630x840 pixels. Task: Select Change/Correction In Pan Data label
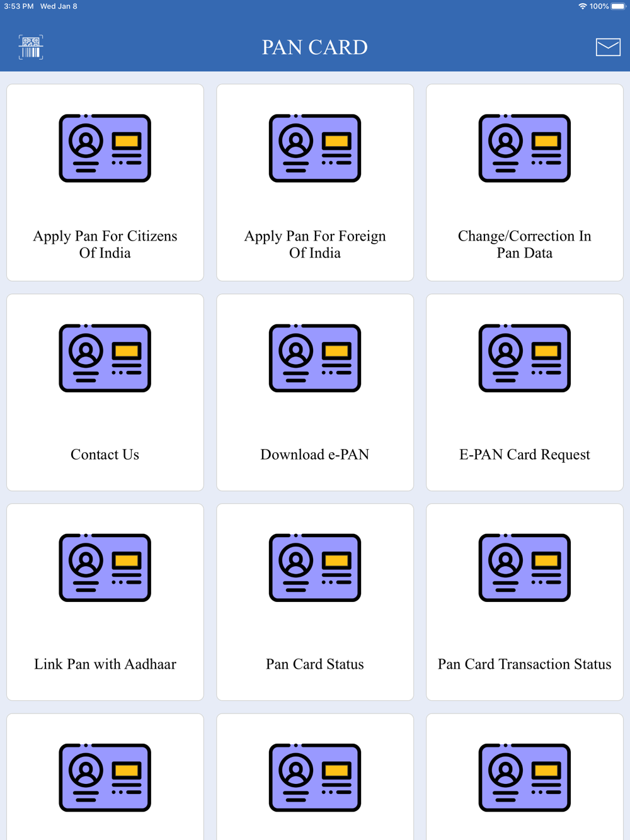[x=525, y=244]
